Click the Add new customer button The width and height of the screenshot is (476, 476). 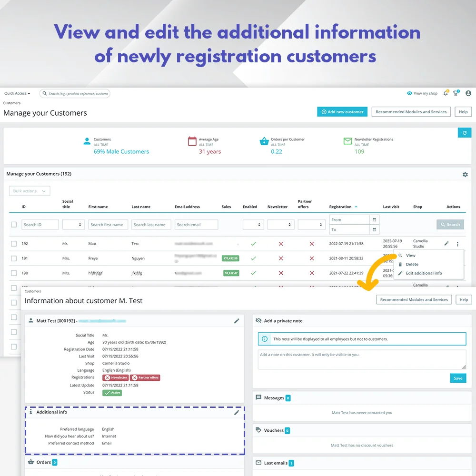tap(342, 111)
